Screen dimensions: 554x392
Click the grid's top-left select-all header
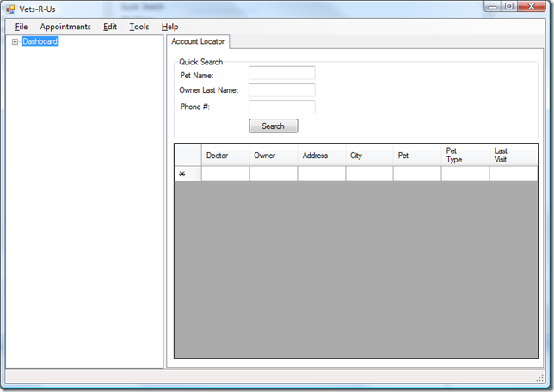[x=188, y=155]
